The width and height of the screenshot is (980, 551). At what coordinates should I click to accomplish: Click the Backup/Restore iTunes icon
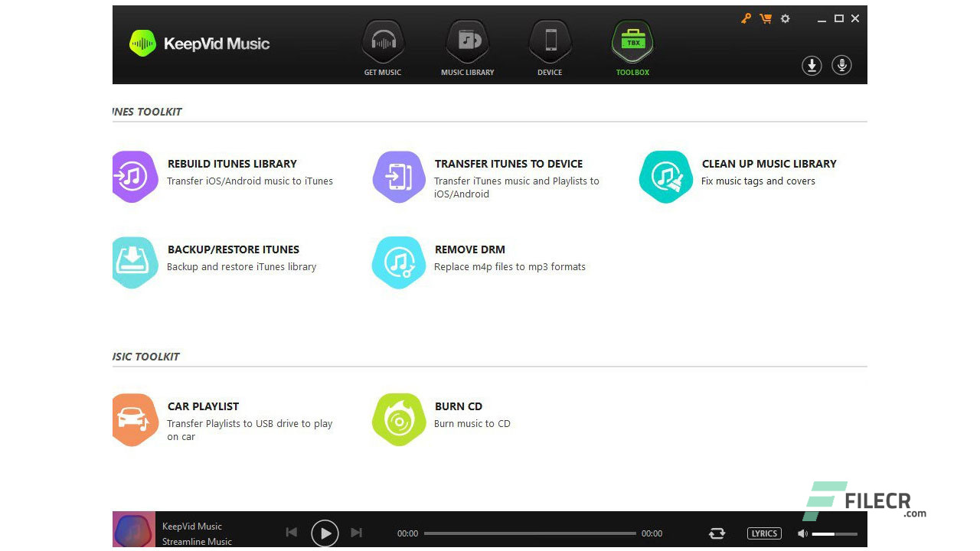tap(135, 262)
